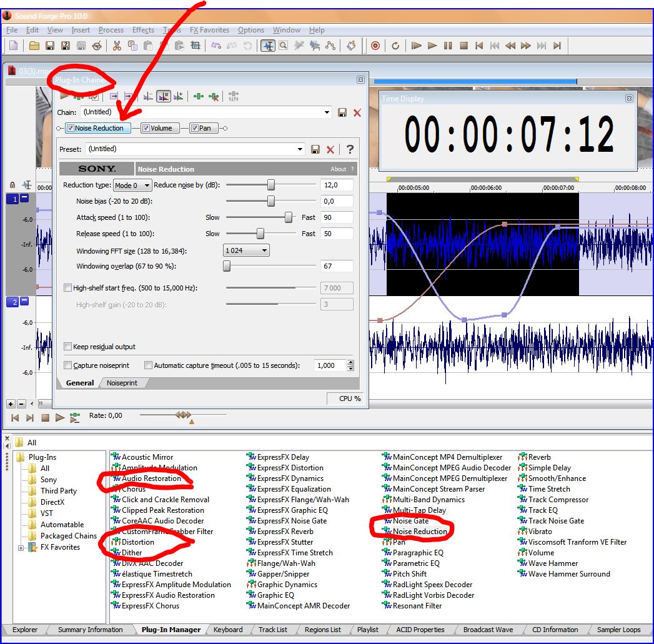Select Noise Gate in plug-in list
The width and height of the screenshot is (654, 644).
click(410, 521)
